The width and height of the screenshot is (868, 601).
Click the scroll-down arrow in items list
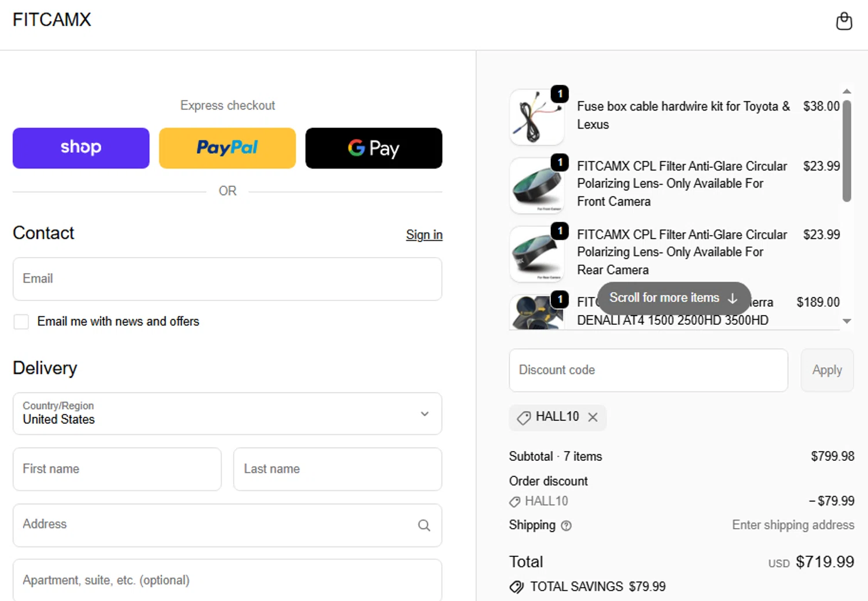[847, 321]
